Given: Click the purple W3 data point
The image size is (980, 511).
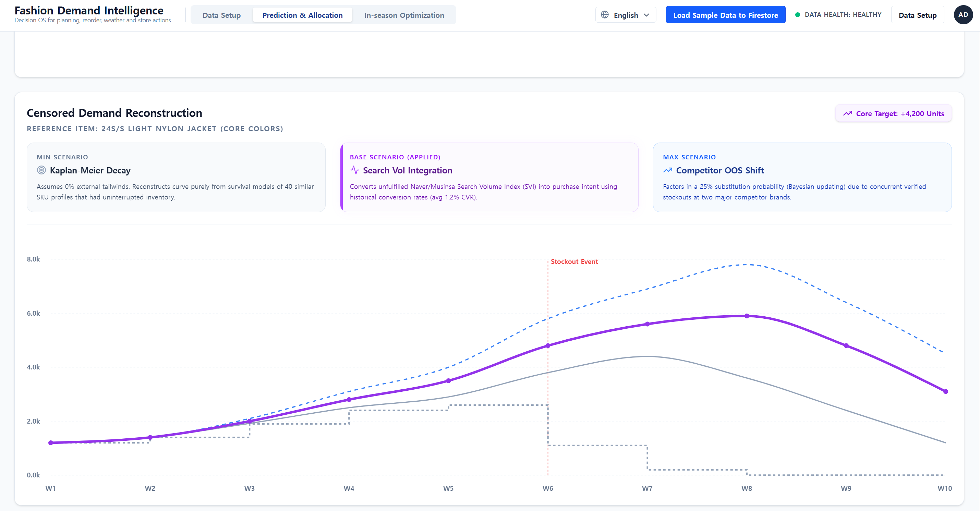Looking at the screenshot, I should [250, 421].
